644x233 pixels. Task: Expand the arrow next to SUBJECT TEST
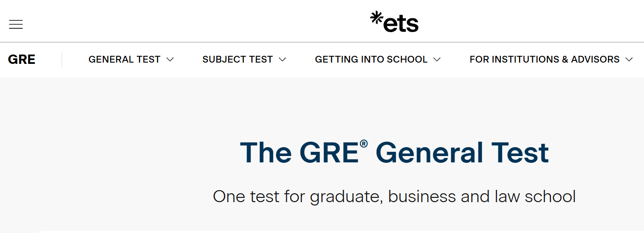pyautogui.click(x=283, y=60)
